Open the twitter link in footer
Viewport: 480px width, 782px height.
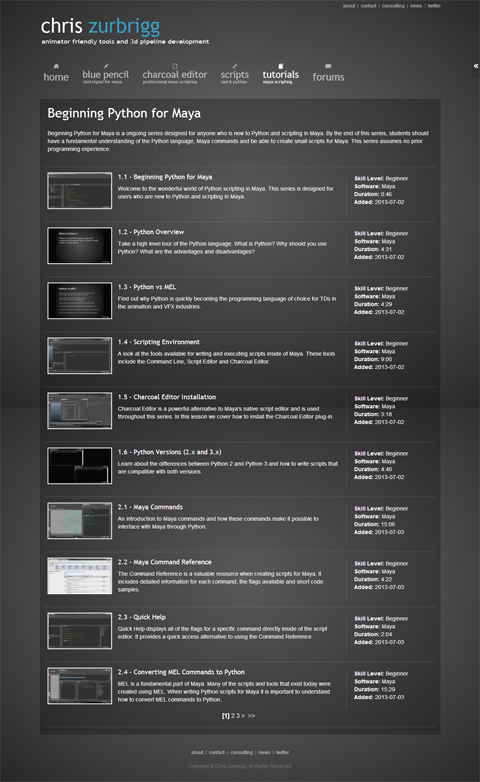click(282, 753)
